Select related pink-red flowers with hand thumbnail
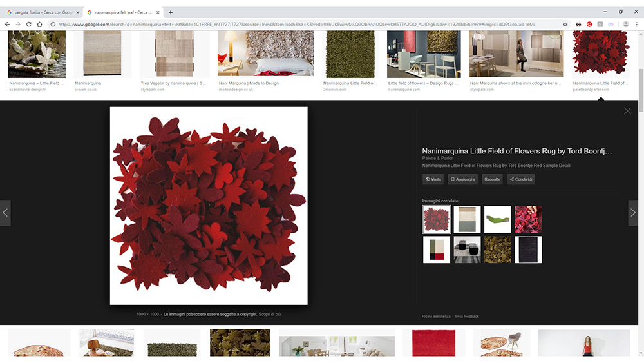The width and height of the screenshot is (644, 363). click(528, 219)
